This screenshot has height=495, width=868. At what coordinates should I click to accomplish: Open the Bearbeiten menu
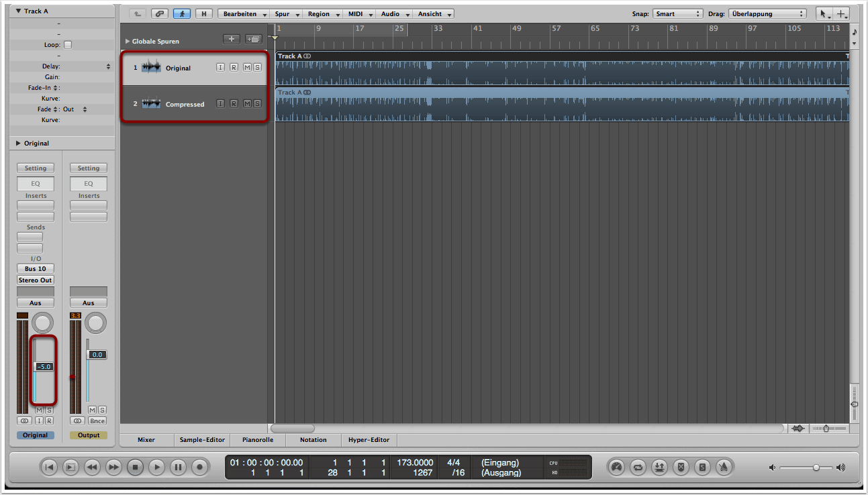click(x=244, y=13)
